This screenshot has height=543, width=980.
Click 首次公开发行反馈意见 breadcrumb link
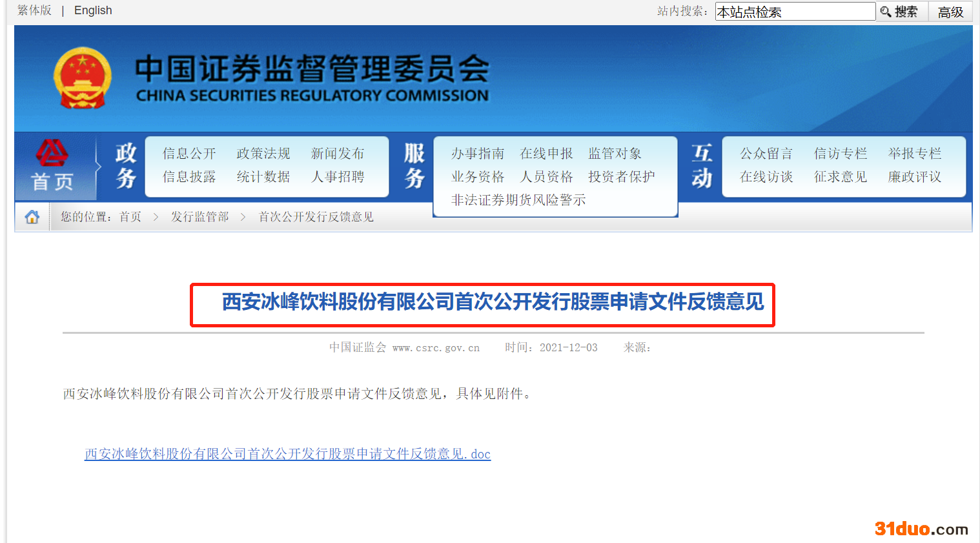[x=316, y=217]
